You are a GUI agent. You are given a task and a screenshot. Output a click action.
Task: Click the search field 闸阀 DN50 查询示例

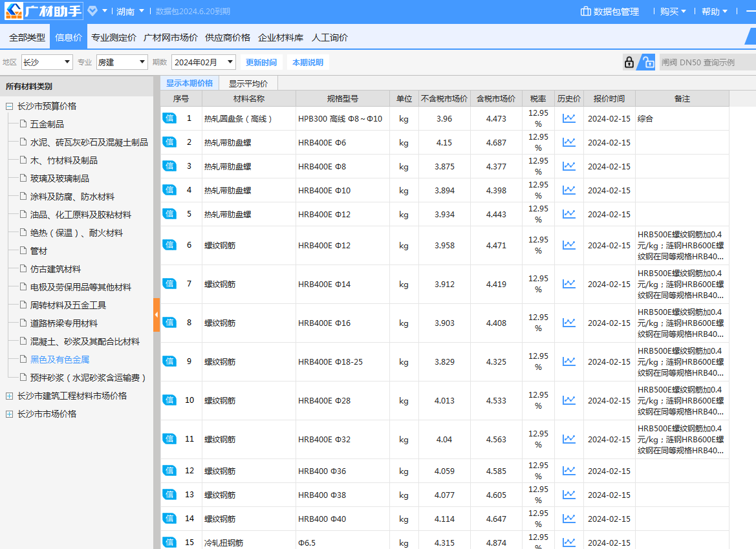pyautogui.click(x=707, y=62)
